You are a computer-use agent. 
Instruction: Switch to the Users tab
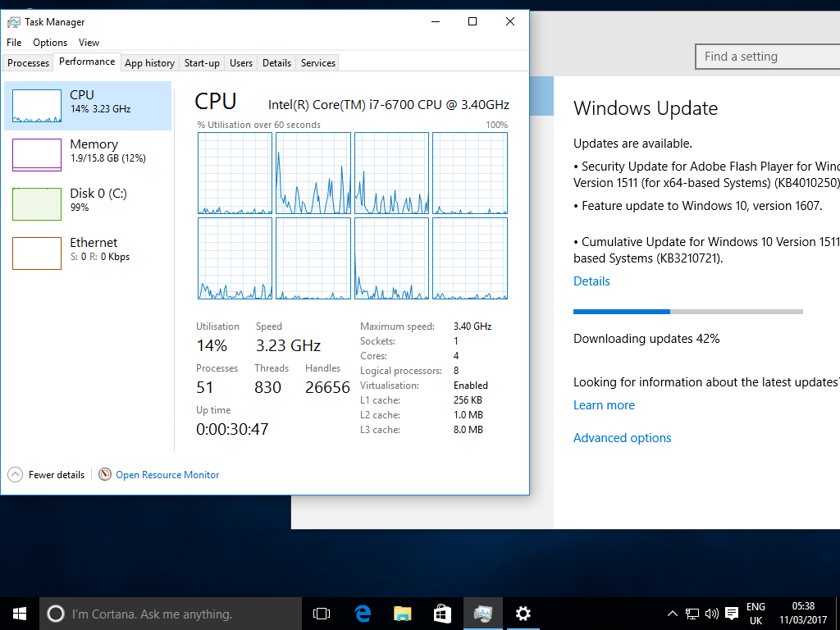(241, 62)
